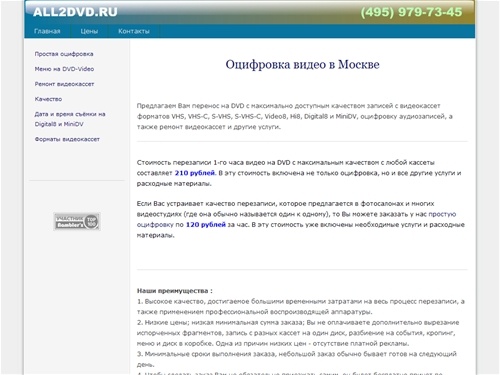Click the Наши преимущества heading text

(x=175, y=291)
